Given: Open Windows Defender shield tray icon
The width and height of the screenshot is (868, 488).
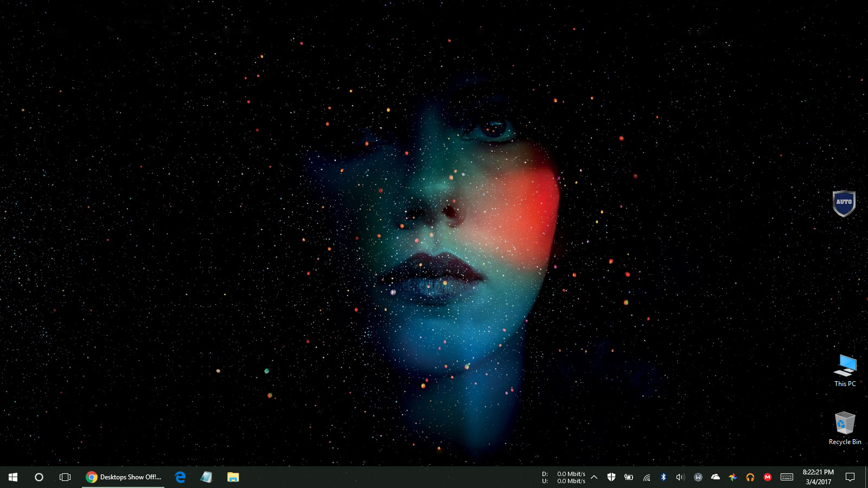Looking at the screenshot, I should (611, 477).
